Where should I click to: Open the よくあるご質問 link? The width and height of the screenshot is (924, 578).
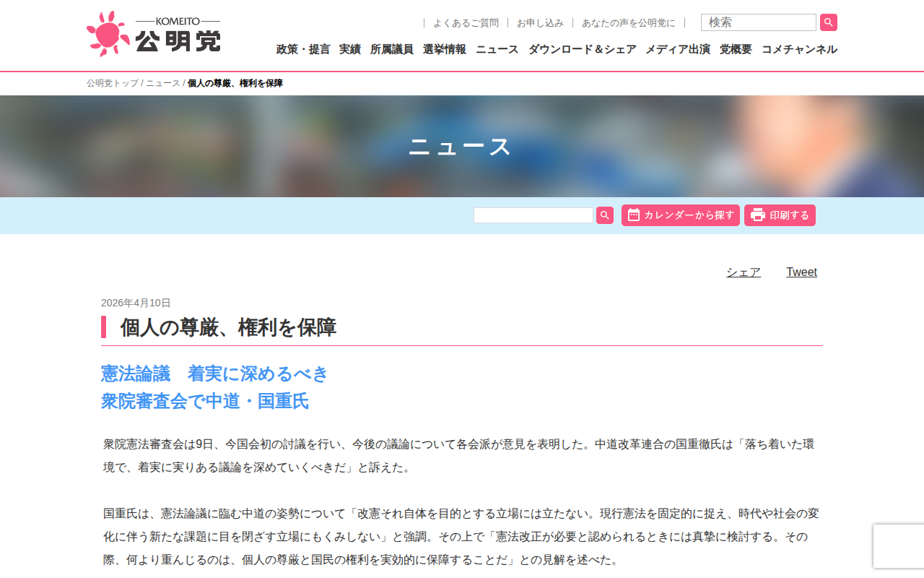[466, 23]
